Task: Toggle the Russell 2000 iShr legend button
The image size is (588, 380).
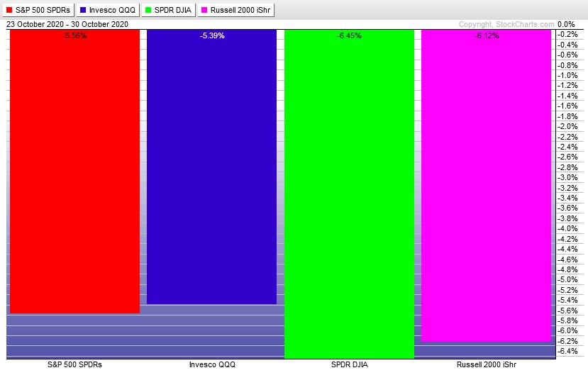Action: (236, 10)
